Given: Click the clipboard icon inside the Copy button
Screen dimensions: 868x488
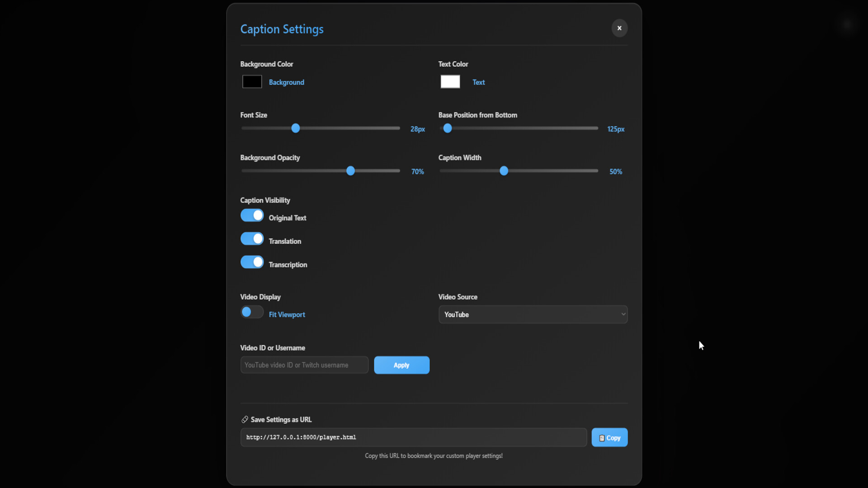Looking at the screenshot, I should pyautogui.click(x=603, y=437).
